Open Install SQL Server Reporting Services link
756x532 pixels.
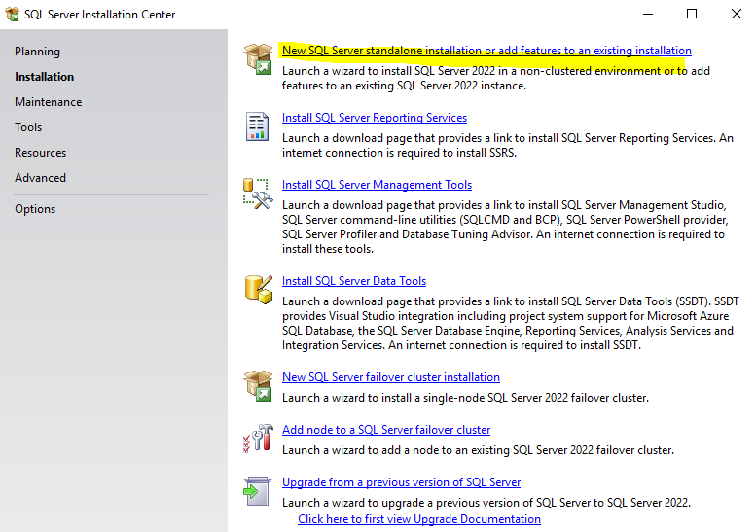(375, 118)
